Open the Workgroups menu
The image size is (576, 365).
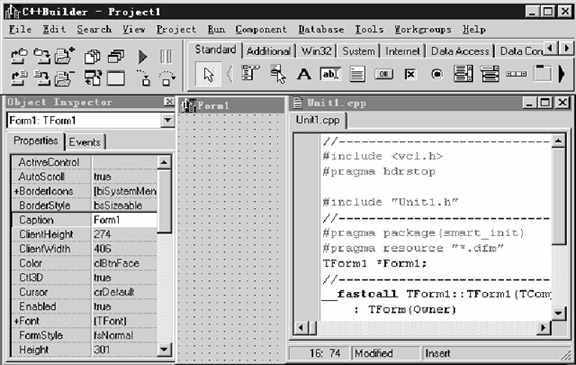[422, 29]
